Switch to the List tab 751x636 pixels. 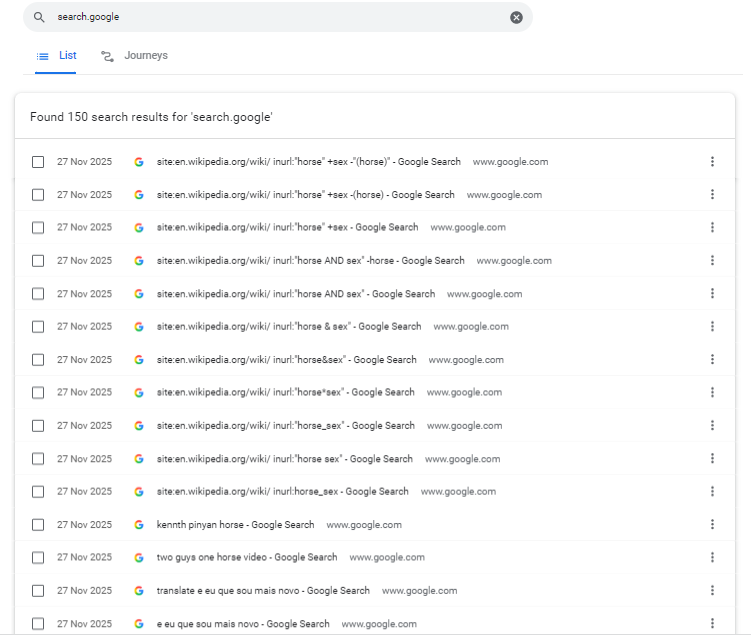56,56
